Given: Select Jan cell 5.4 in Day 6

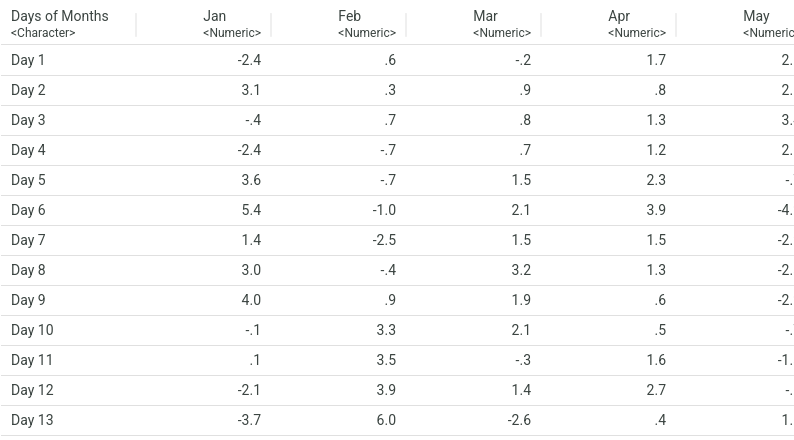Looking at the screenshot, I should click(x=250, y=210).
